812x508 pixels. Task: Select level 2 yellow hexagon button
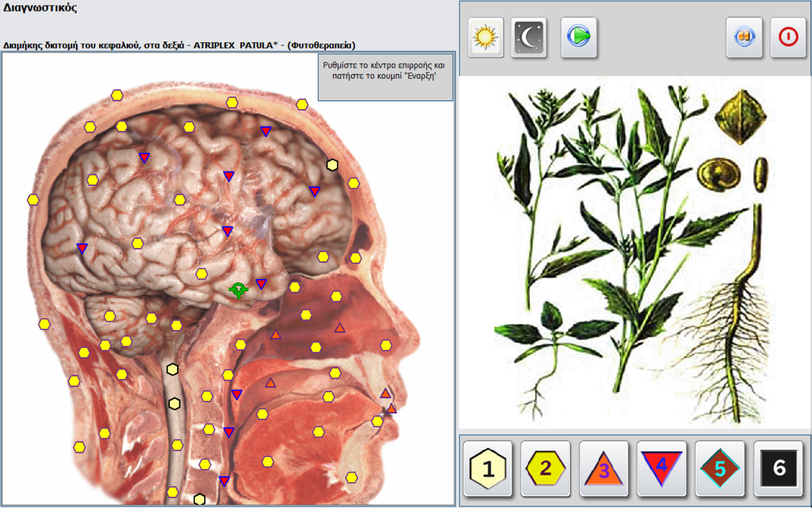[x=546, y=468]
